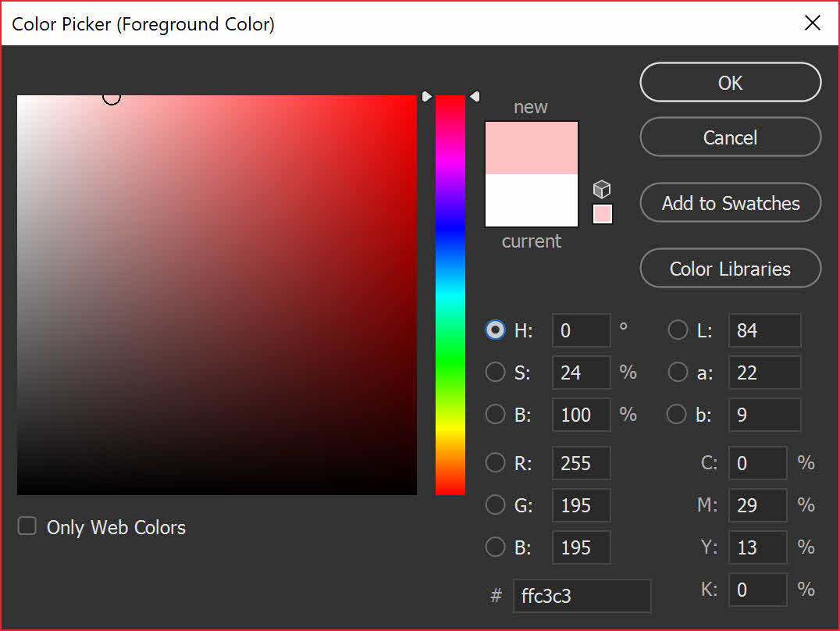This screenshot has width=840, height=631.
Task: Close the Color Picker with the X
Action: coord(812,23)
